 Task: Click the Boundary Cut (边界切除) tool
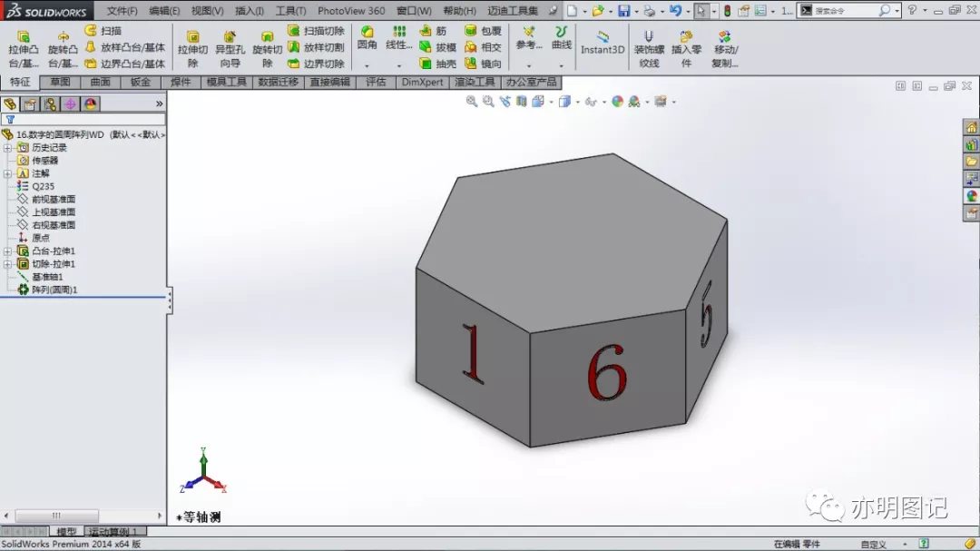(x=317, y=64)
